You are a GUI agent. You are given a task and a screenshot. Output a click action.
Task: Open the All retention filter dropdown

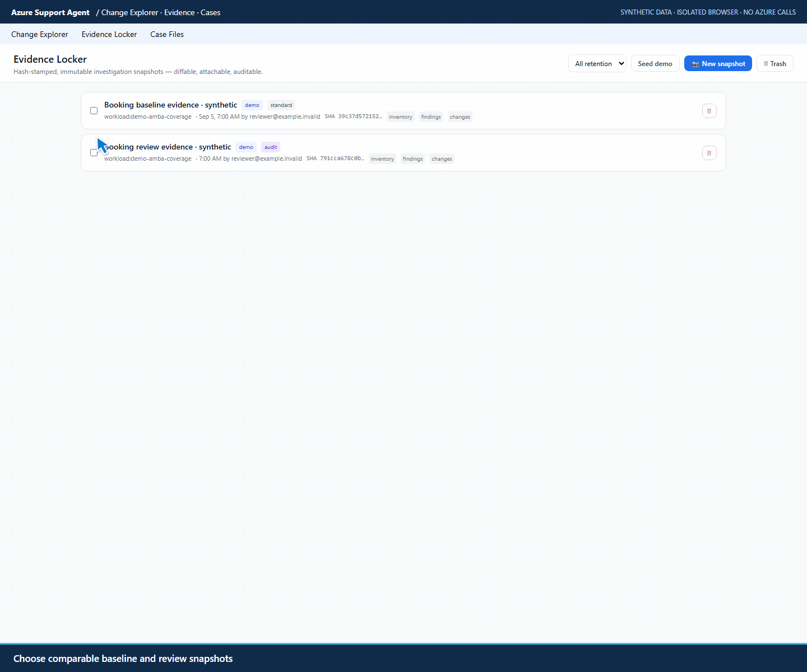pyautogui.click(x=597, y=63)
